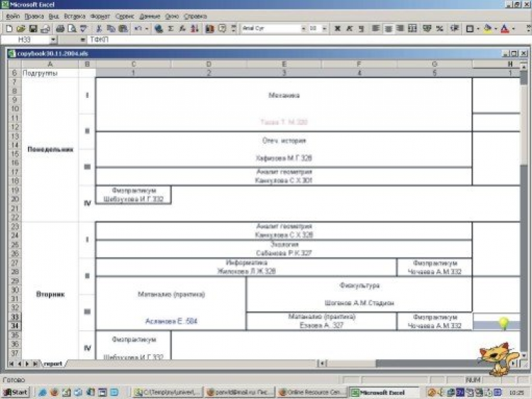Cut selection with scissors icon
This screenshot has height=399, width=532.
pyautogui.click(x=99, y=29)
